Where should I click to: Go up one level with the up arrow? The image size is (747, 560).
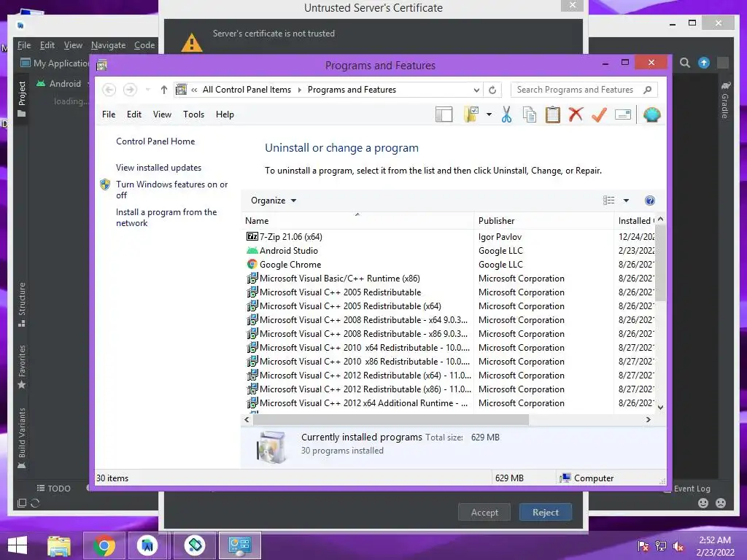(164, 90)
